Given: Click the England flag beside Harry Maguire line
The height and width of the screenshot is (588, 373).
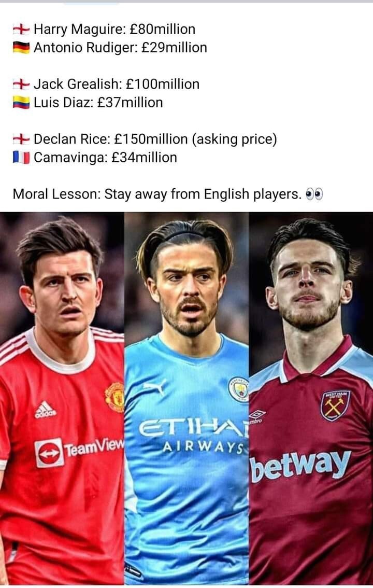Looking at the screenshot, I should coord(21,29).
